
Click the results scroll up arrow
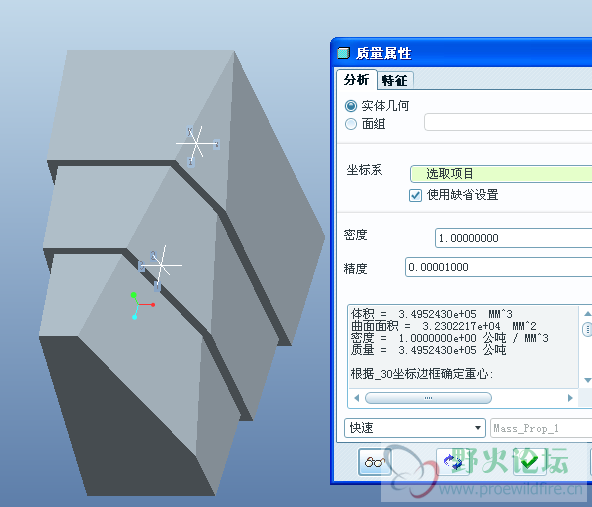[x=587, y=314]
